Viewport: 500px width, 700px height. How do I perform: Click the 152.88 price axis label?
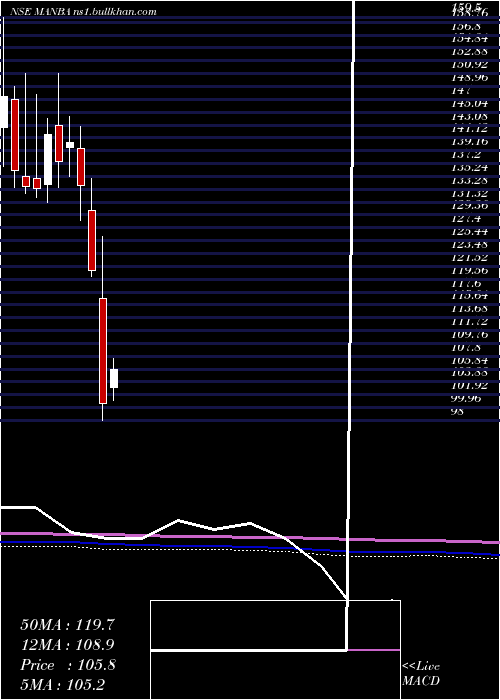tap(469, 52)
